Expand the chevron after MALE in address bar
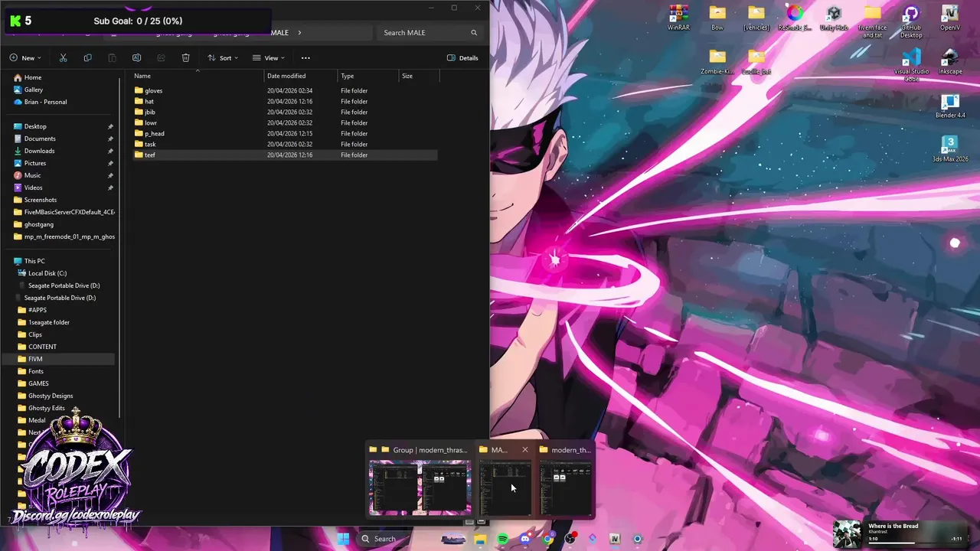This screenshot has width=980, height=551. (299, 33)
